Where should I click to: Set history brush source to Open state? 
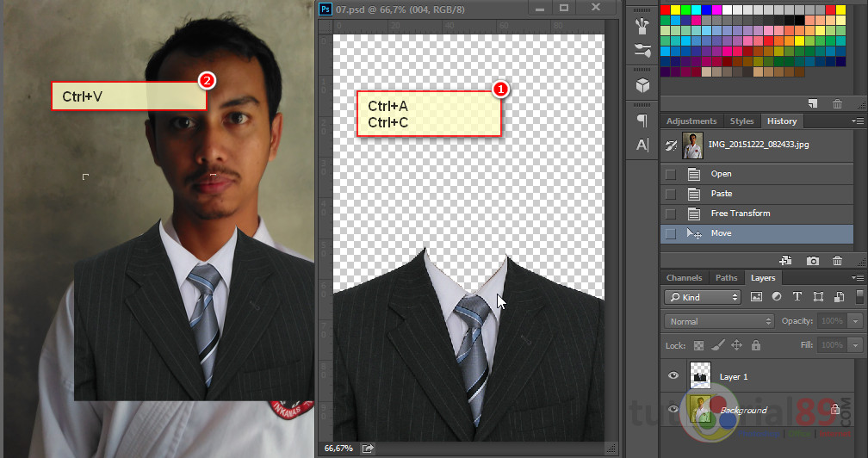pos(670,174)
